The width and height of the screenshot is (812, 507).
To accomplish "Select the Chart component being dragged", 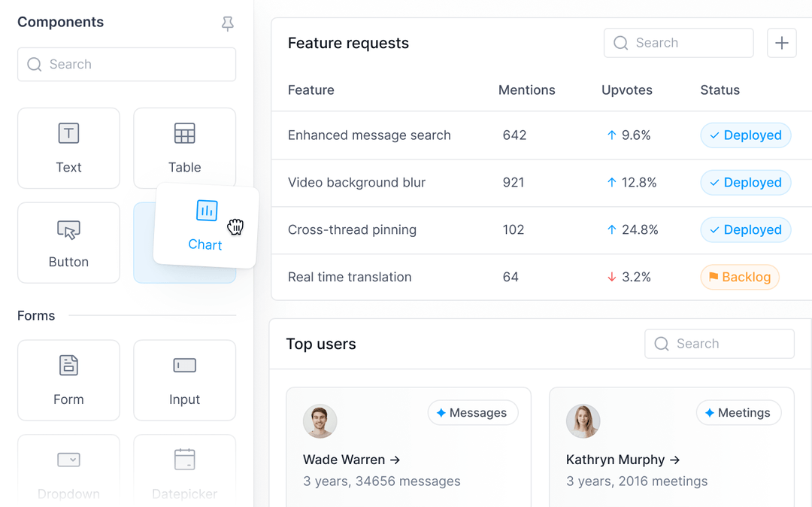I will coord(206,226).
